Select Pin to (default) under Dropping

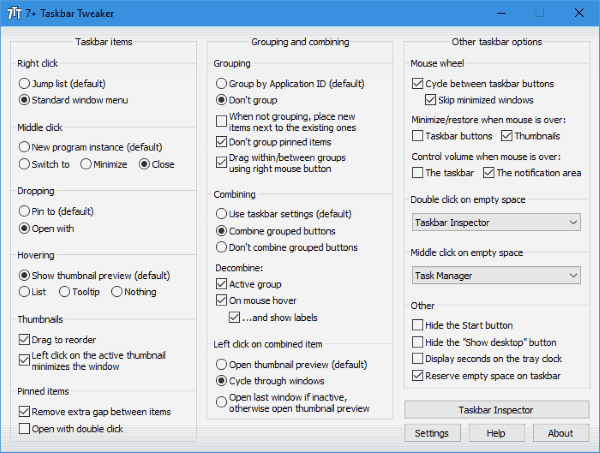[x=25, y=211]
